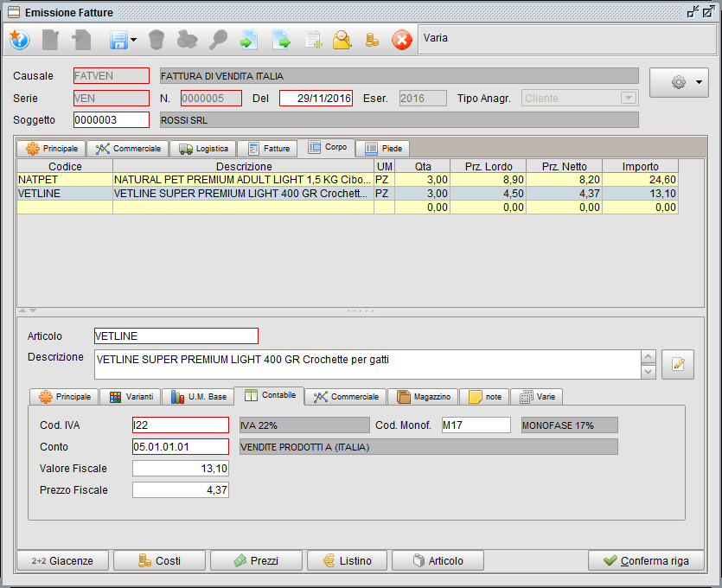
Task: Click the Prz. Netto value 4,37 cell
Action: click(x=564, y=194)
